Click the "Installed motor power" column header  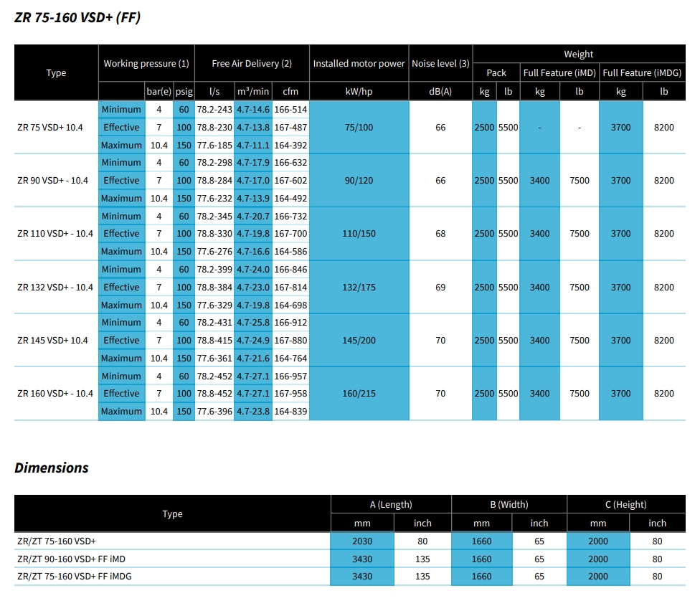click(359, 63)
